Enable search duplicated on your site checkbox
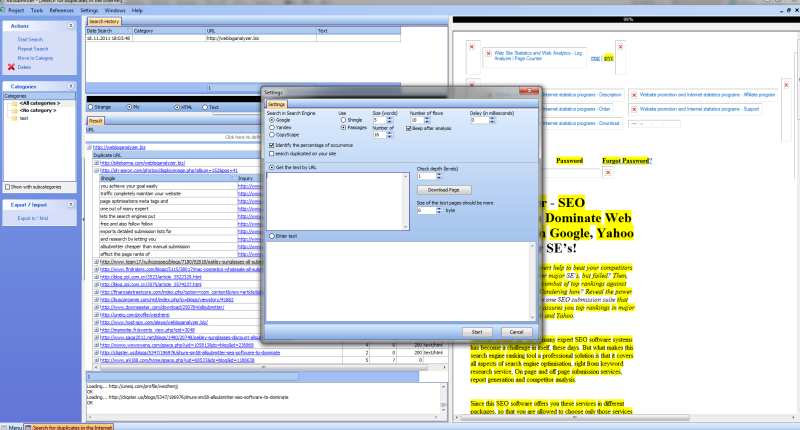Image resolution: width=800 pixels, height=430 pixels. pos(270,153)
